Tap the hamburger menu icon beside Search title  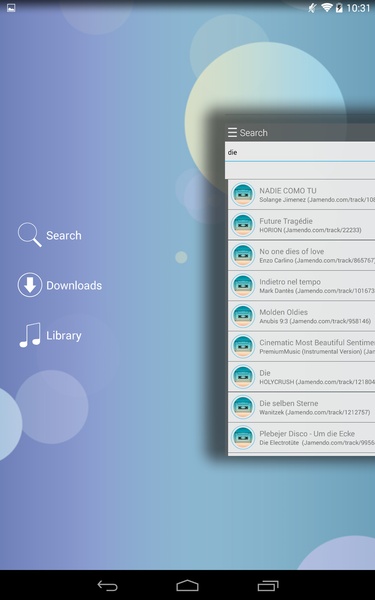(232, 132)
